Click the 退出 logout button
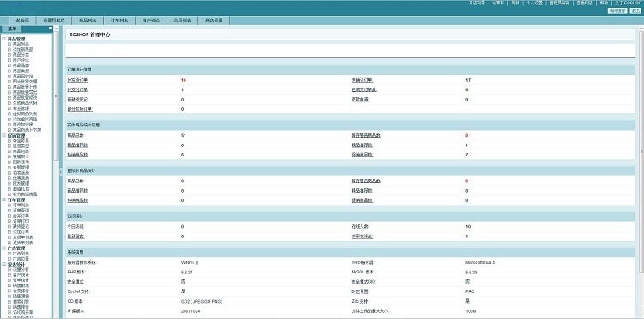The width and height of the screenshot is (644, 319). pos(635,11)
